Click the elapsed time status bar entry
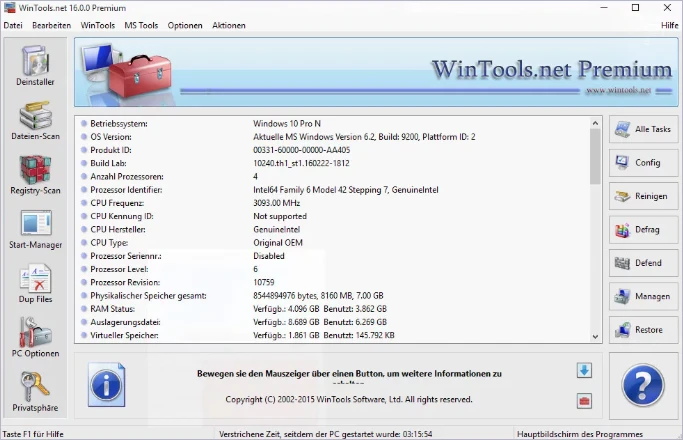The image size is (683, 440). coord(325,434)
